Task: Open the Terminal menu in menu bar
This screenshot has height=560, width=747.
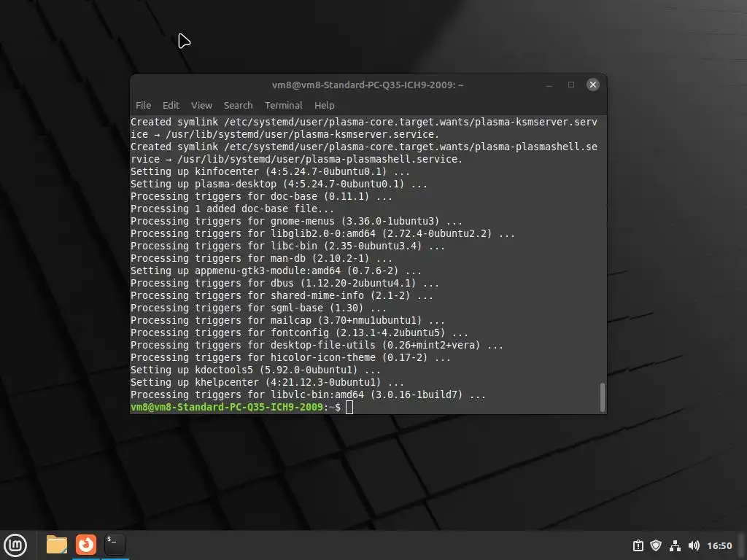Action: [x=284, y=105]
